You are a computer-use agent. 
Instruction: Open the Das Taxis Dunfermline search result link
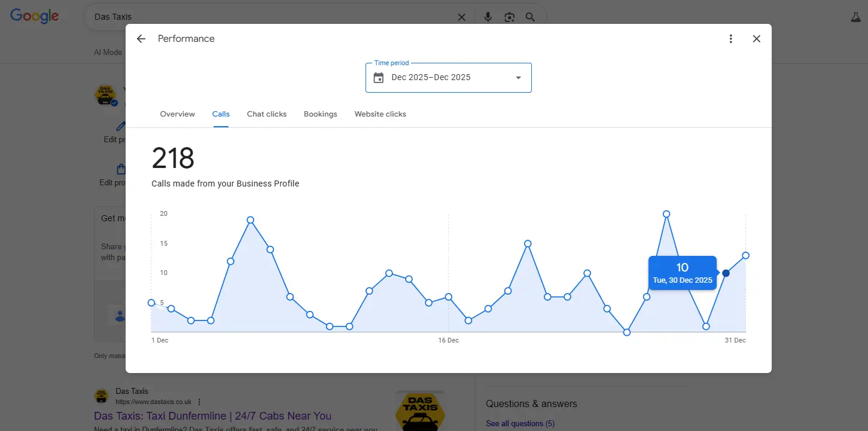212,416
